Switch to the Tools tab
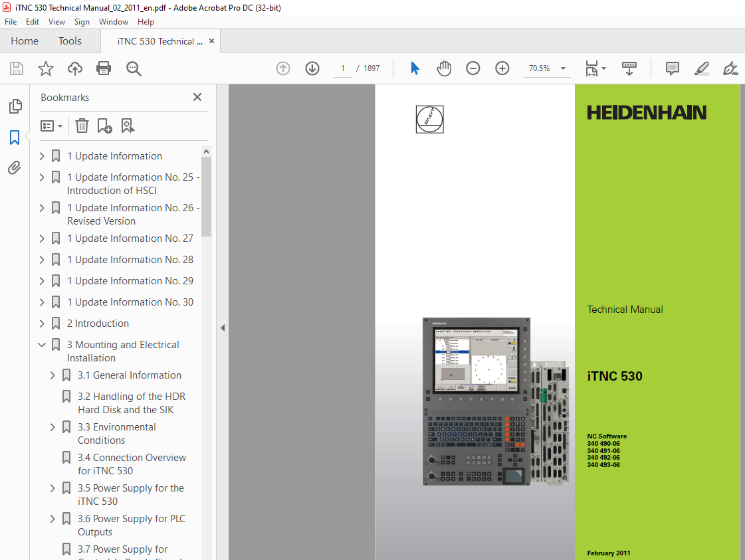 click(70, 41)
